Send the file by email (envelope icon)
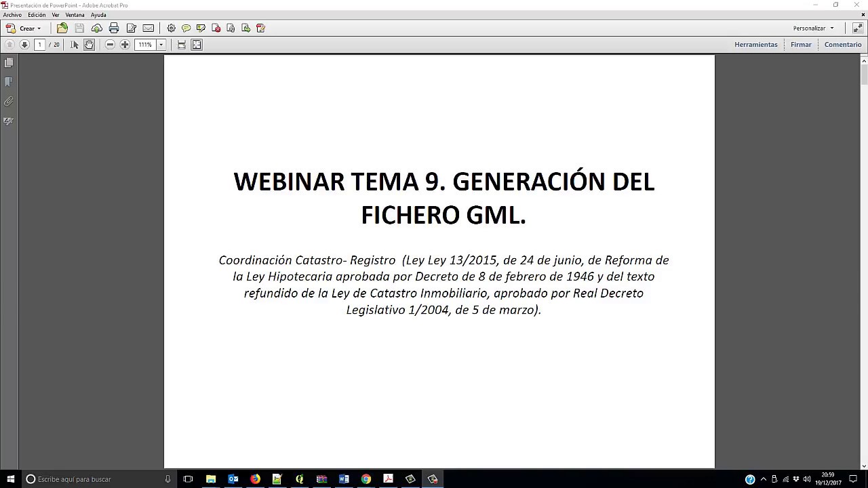Screen dimensions: 868x488 tap(148, 28)
